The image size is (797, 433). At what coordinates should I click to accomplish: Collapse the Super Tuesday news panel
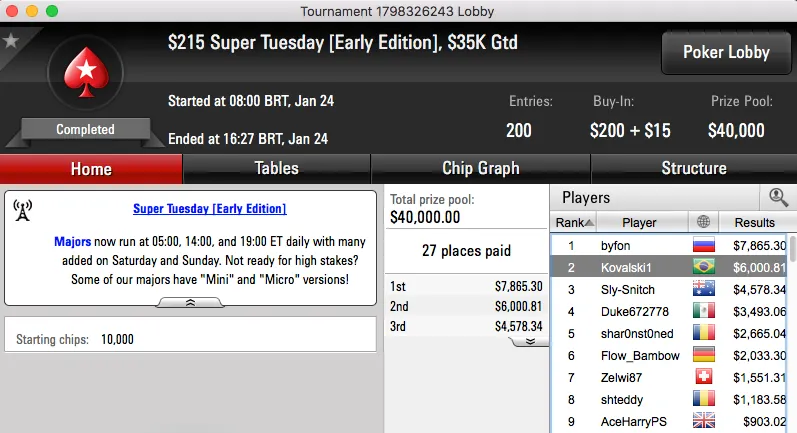point(190,302)
